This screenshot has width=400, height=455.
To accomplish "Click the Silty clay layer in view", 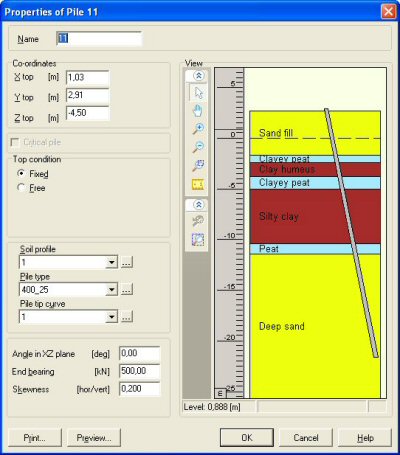I will pyautogui.click(x=315, y=216).
